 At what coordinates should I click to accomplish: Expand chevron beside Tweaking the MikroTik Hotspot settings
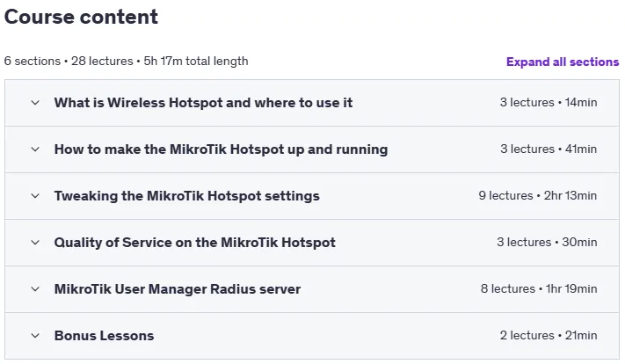(35, 196)
